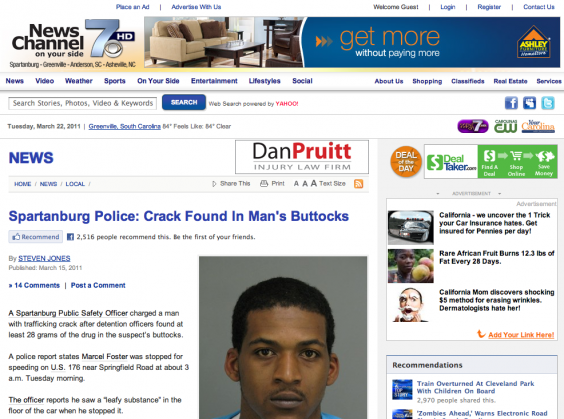Open the Classifieds menu link
The width and height of the screenshot is (564, 419).
tap(468, 81)
